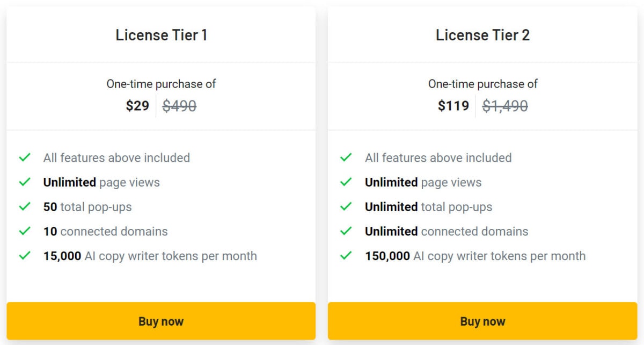Viewport: 644px width, 345px height.
Task: Click the checkmark beside '50 total pop-ups'
Action: tap(25, 207)
